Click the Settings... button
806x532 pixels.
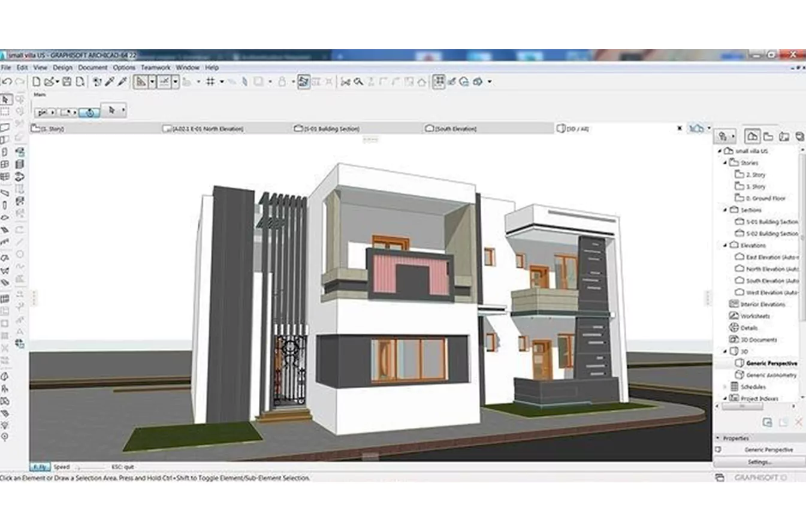coord(759,462)
